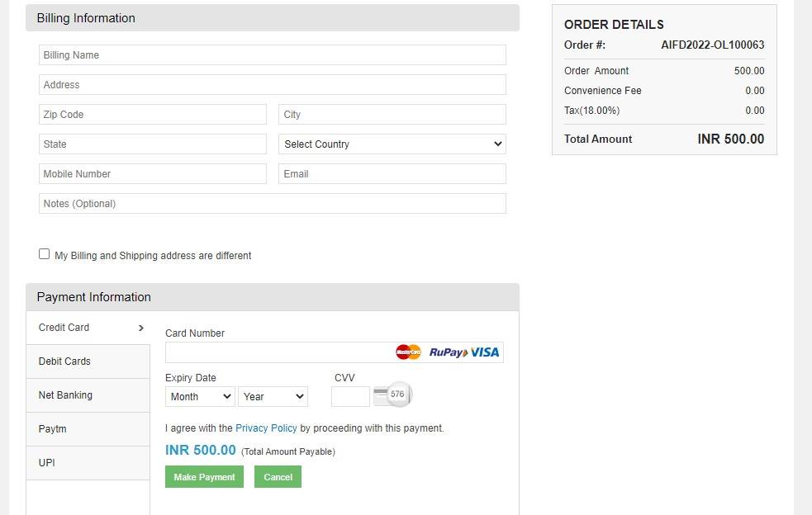Open the Privacy Policy link
The image size is (812, 515).
point(266,428)
